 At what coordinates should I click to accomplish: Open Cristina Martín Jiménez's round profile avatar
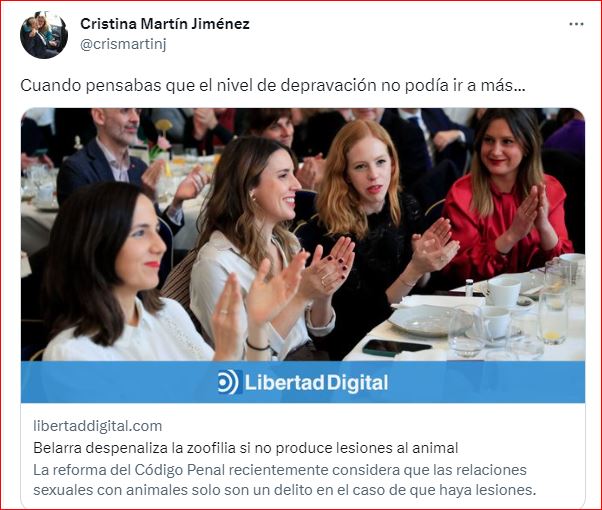[44, 35]
